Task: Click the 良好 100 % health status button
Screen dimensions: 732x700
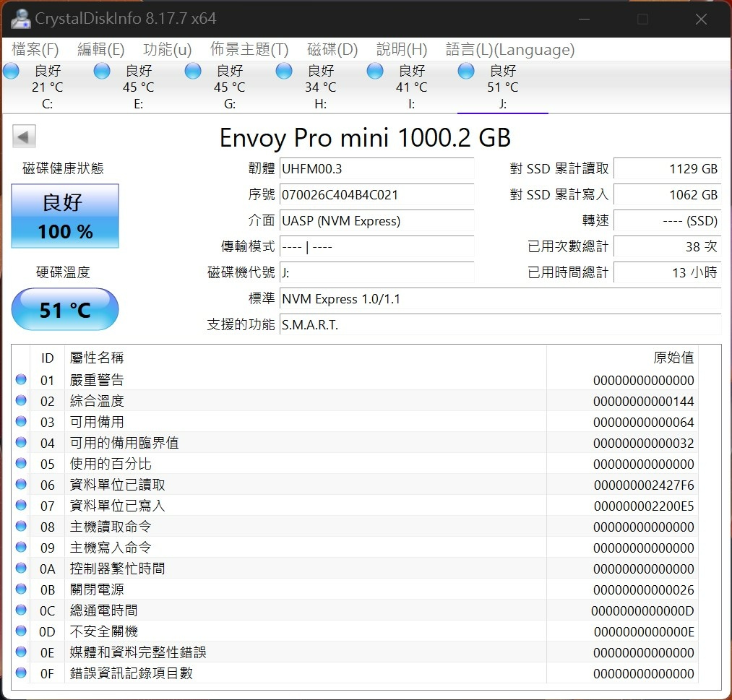Action: coord(65,216)
